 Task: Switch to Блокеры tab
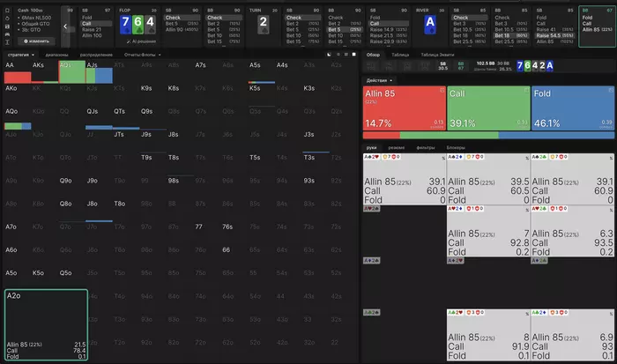pyautogui.click(x=456, y=147)
